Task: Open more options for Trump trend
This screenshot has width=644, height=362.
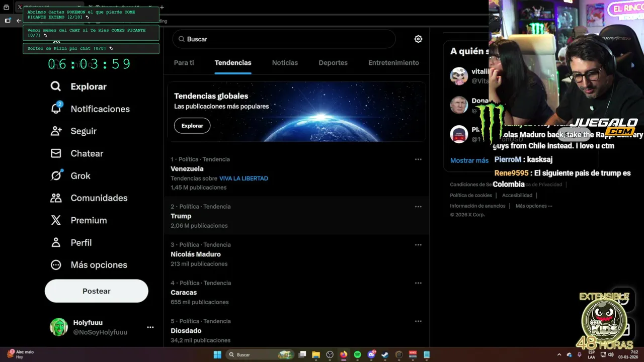Action: (x=418, y=207)
